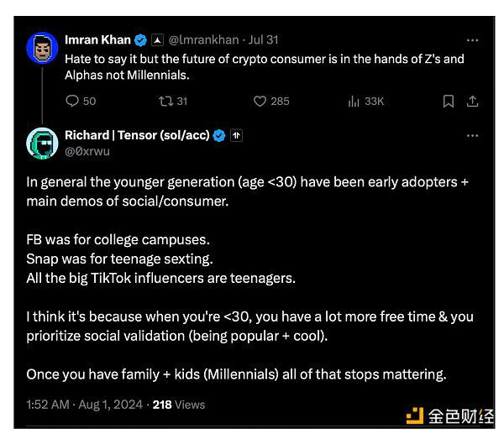Screen dimensions: 504x434
Task: Share Imran Khan's tweet
Action: click(473, 101)
